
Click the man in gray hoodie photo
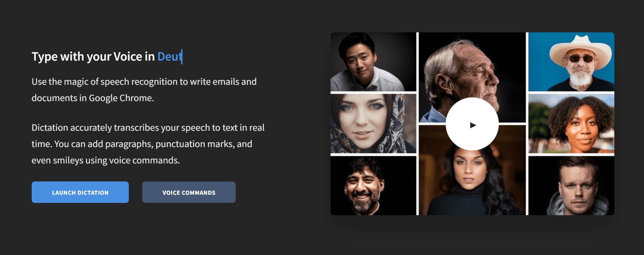571,186
